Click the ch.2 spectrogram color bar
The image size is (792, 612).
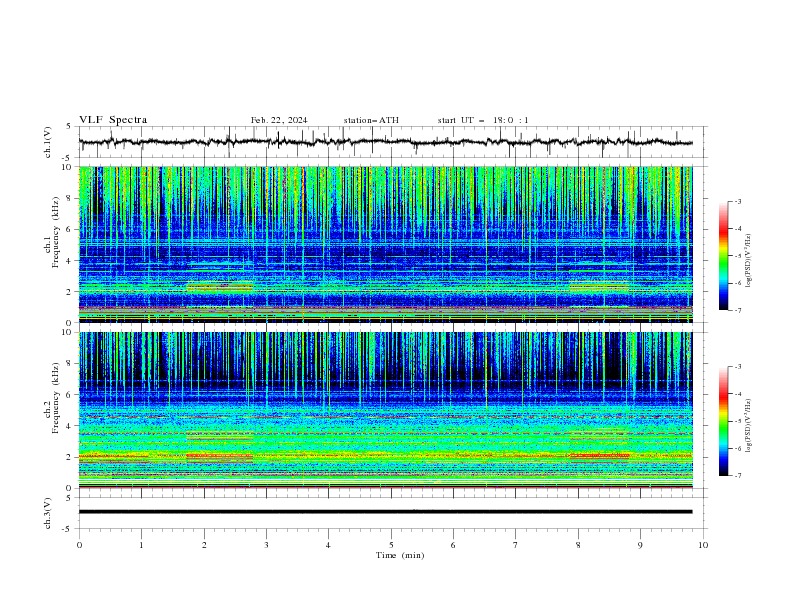(x=723, y=421)
